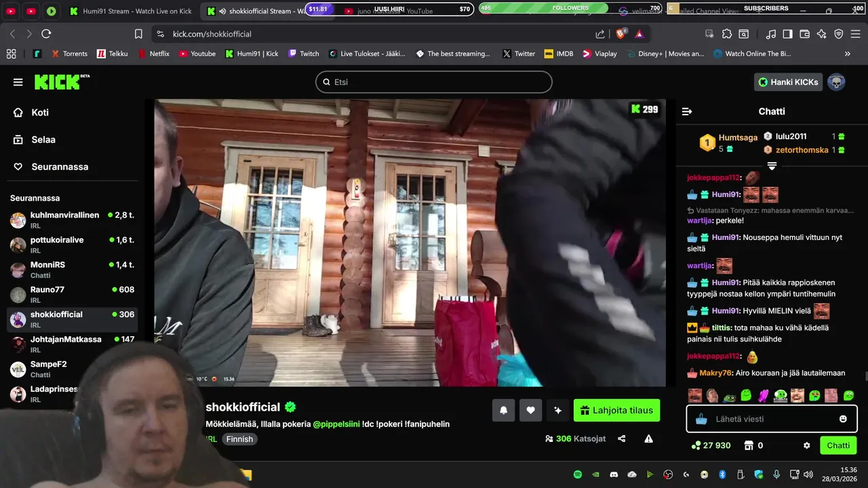The image size is (868, 488).
Task: Click the sparkle icon button
Action: 557,410
